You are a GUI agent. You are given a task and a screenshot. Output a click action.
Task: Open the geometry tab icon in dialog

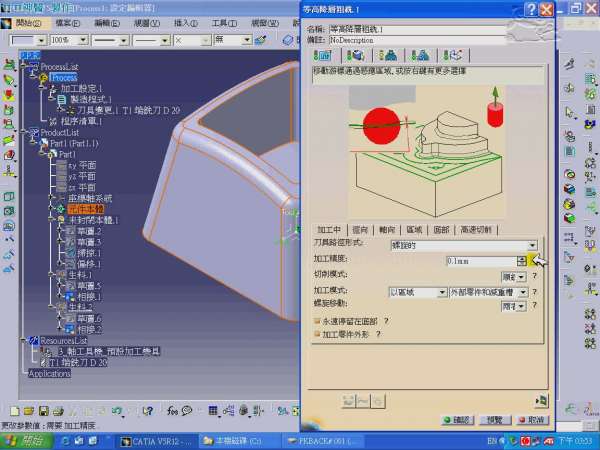(x=355, y=55)
